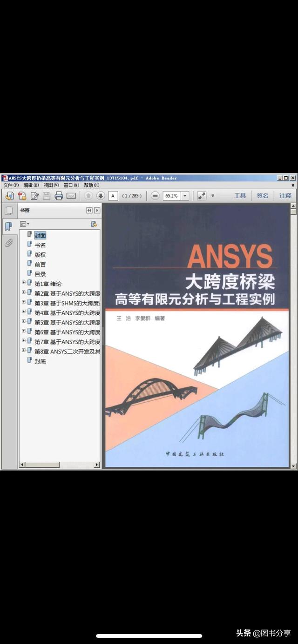Viewport: 298px width, 644px height.
Task: Open the 视图 (View) menu
Action: click(52, 185)
